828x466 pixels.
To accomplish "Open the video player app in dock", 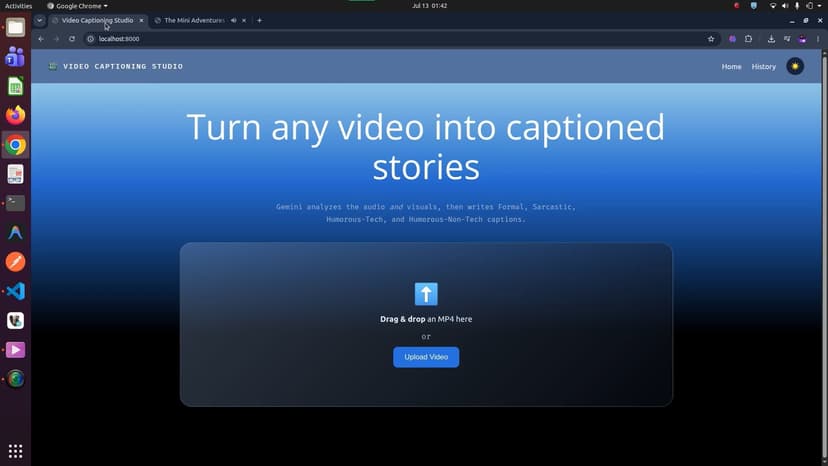I will (x=15, y=350).
